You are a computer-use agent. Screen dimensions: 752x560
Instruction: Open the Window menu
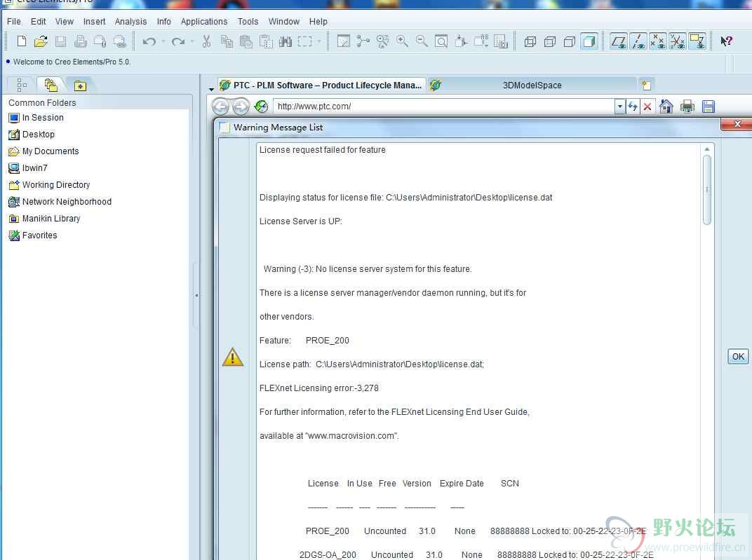coord(284,22)
